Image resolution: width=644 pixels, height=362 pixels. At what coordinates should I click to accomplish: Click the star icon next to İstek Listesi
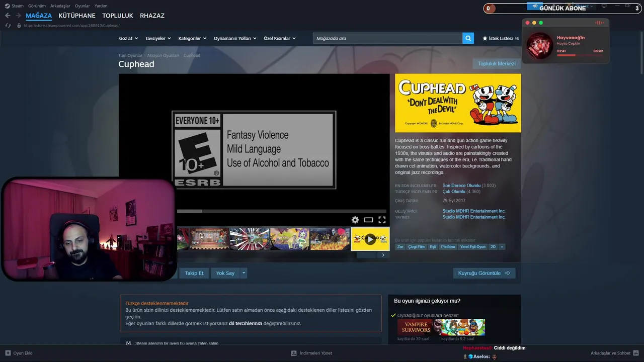tap(485, 38)
